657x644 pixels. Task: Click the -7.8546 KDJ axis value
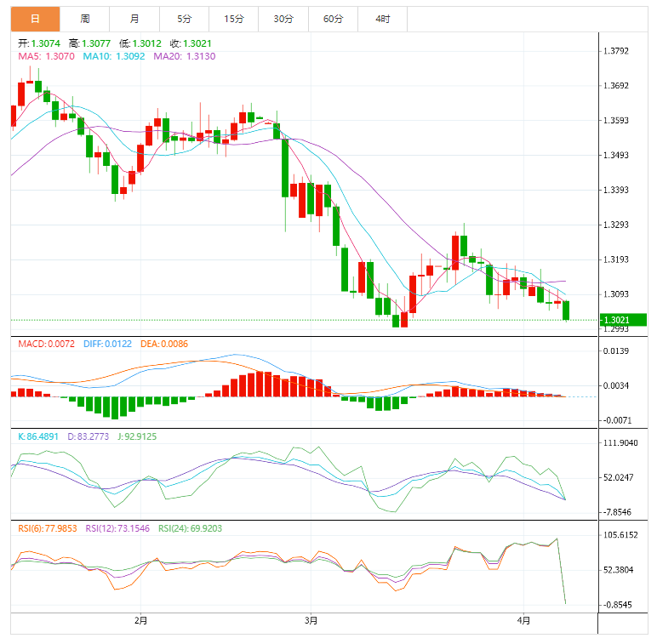pos(618,512)
